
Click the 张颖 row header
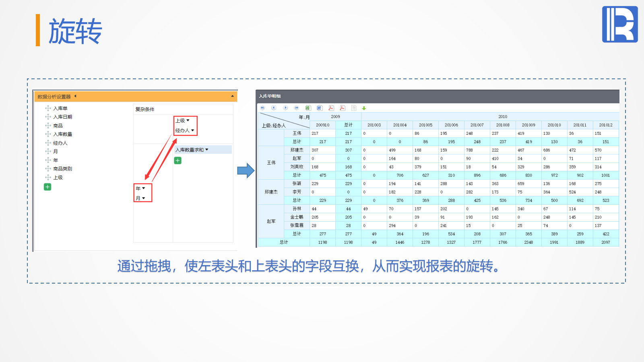pos(297,183)
